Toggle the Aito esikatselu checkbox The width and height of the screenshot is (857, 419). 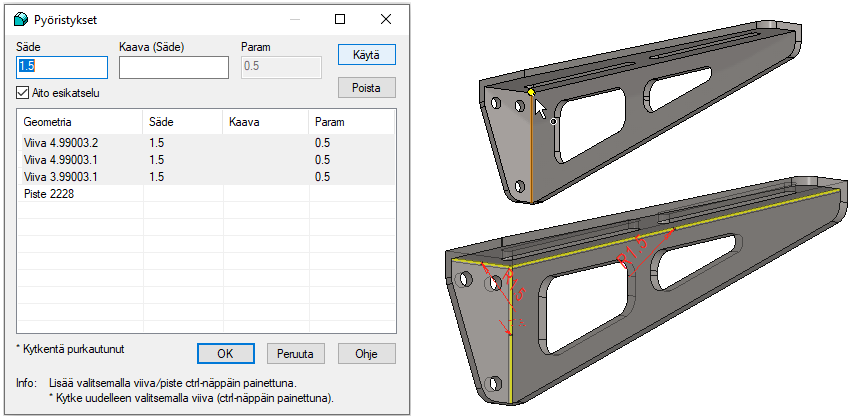click(23, 93)
